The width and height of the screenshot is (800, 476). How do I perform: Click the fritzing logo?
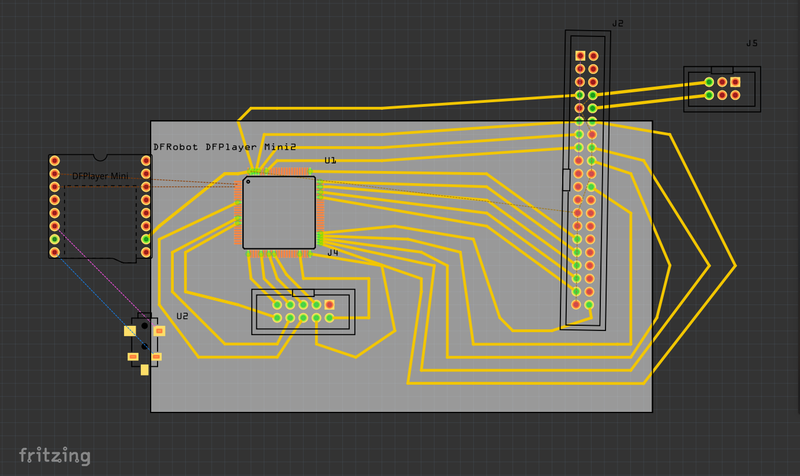point(47,456)
